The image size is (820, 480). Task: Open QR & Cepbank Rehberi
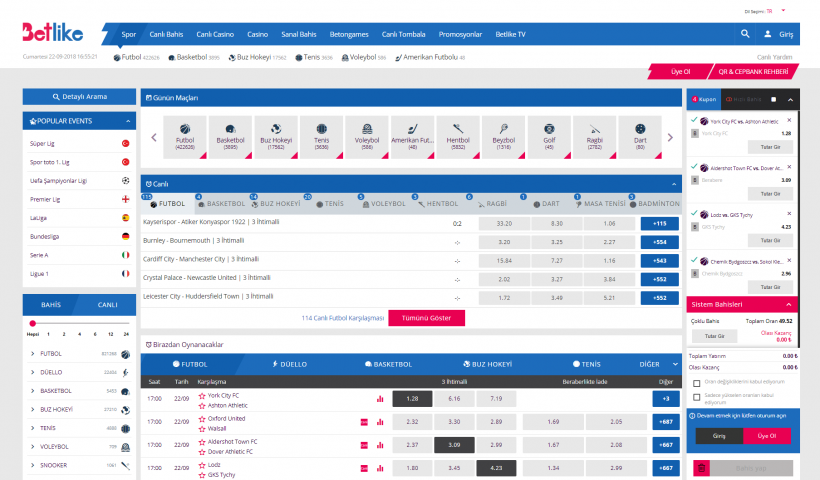753,72
